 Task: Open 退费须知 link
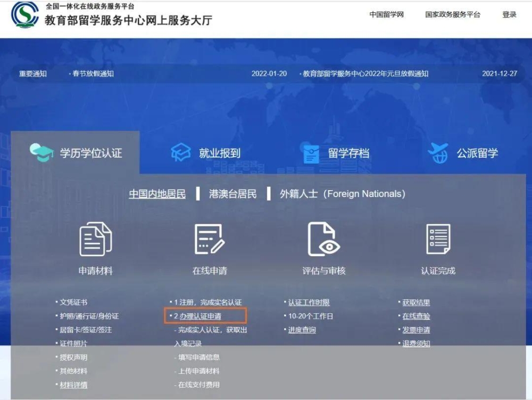click(x=416, y=344)
